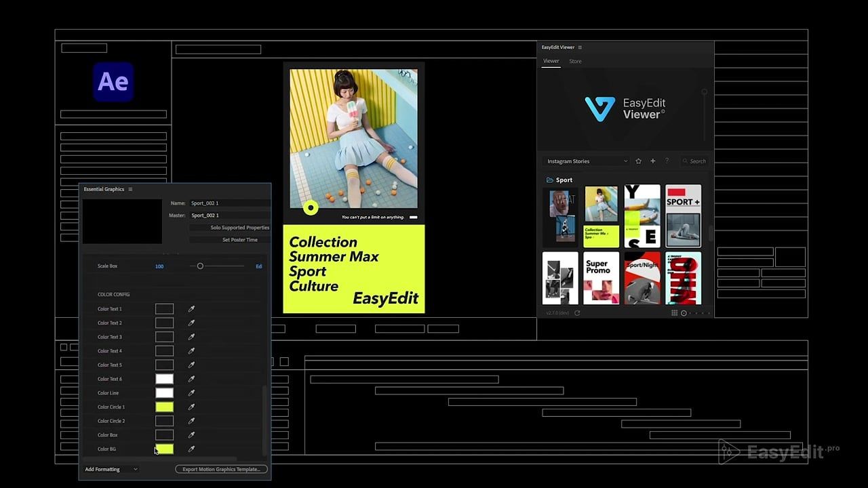Click the eyedropper next to Color BG
This screenshot has height=488, width=868.
pyautogui.click(x=191, y=449)
